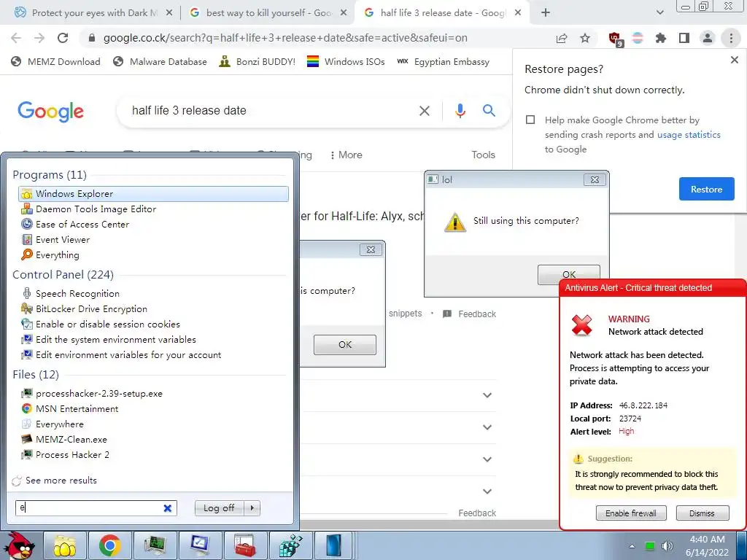Switch to 'Protect your eyes with Dark M' tab
The width and height of the screenshot is (747, 560).
point(94,13)
